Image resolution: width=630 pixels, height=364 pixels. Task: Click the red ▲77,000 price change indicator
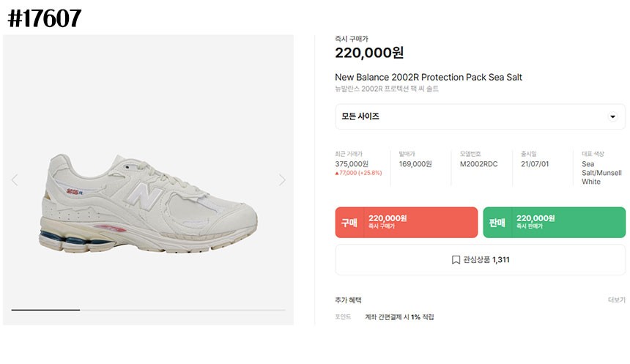point(357,174)
